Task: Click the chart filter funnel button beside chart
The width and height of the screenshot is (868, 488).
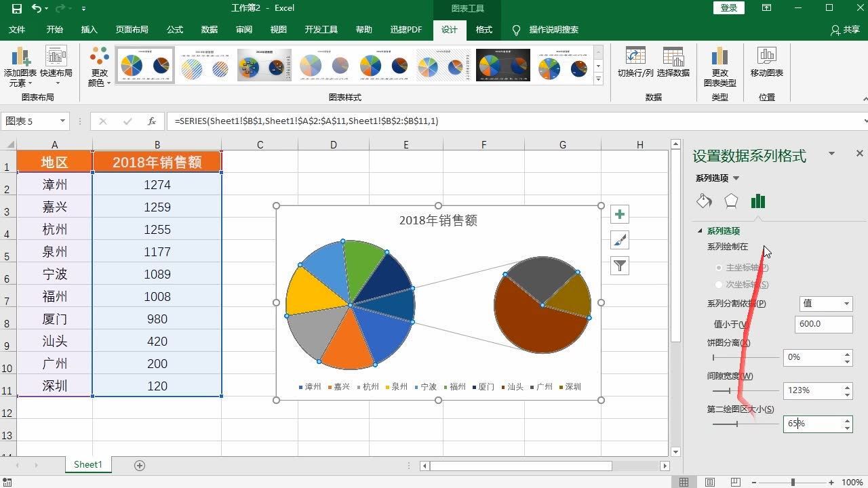Action: click(619, 266)
